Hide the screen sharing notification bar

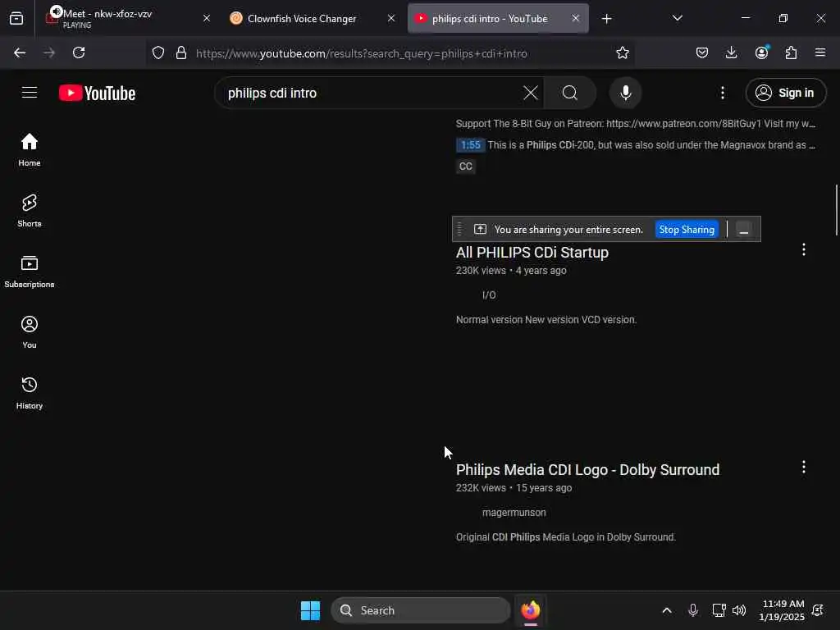(743, 230)
